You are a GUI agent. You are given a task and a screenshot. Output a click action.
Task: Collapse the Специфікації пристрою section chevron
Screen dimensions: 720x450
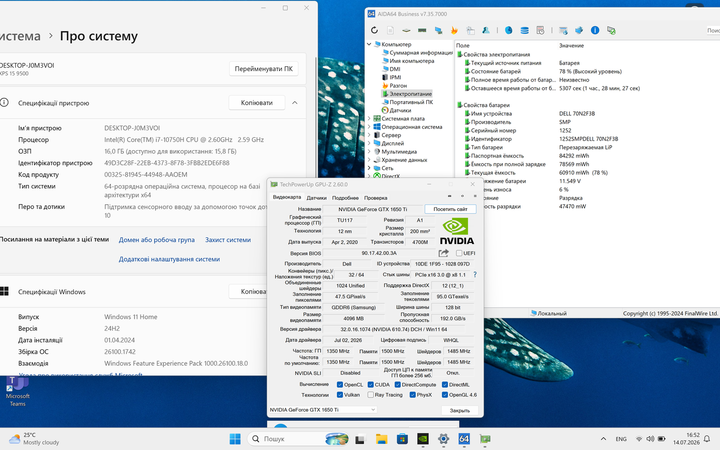point(295,102)
